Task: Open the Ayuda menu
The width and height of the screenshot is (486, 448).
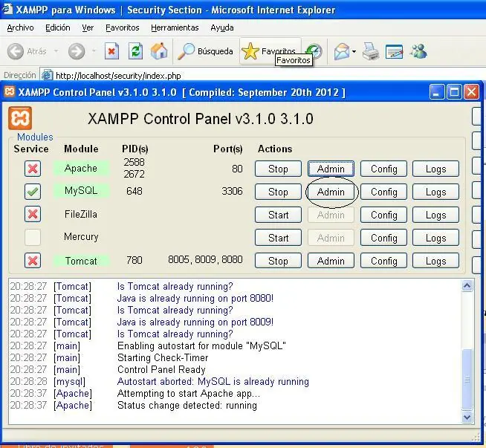Action: click(x=222, y=27)
